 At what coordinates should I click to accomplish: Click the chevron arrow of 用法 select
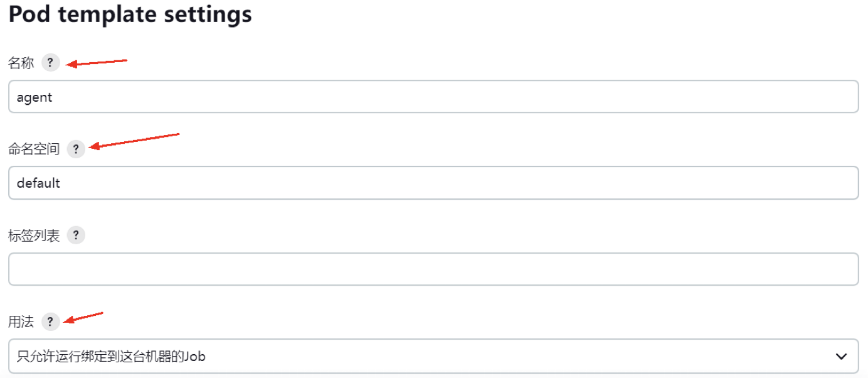coord(842,357)
